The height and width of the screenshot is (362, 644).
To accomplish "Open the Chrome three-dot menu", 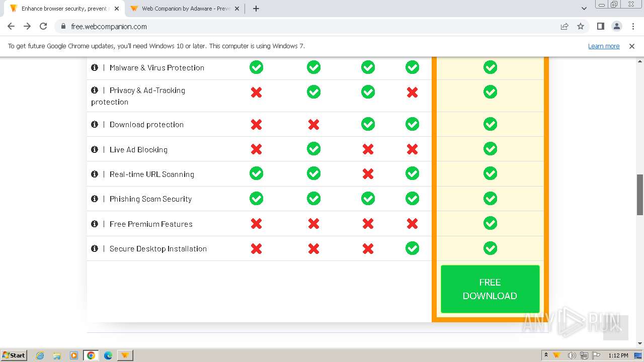I will 633,26.
